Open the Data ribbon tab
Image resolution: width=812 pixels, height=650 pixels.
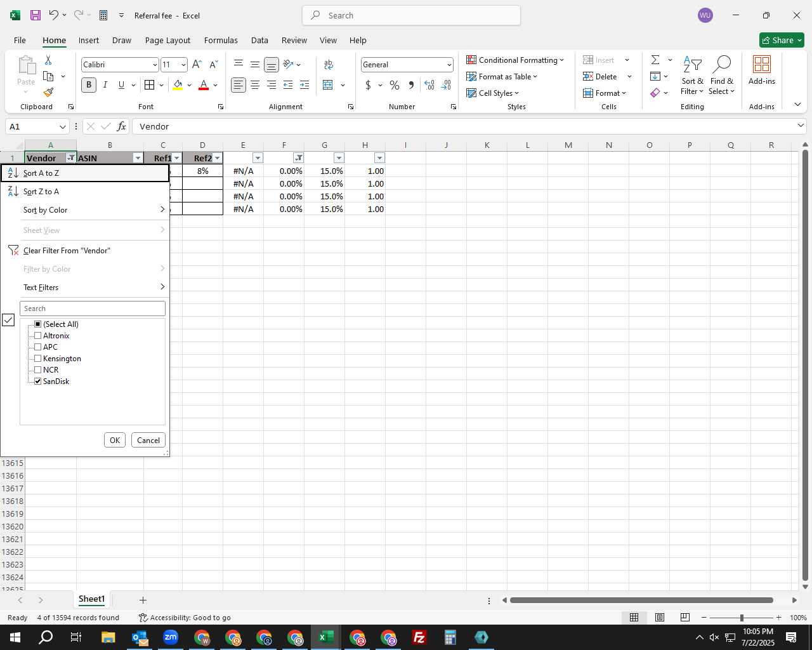(x=259, y=40)
